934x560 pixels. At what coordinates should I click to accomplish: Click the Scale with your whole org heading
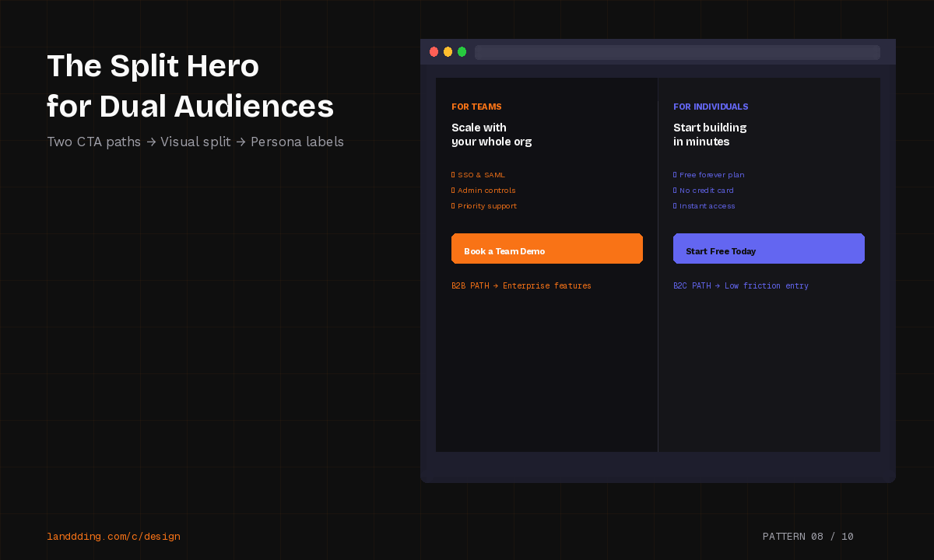492,135
